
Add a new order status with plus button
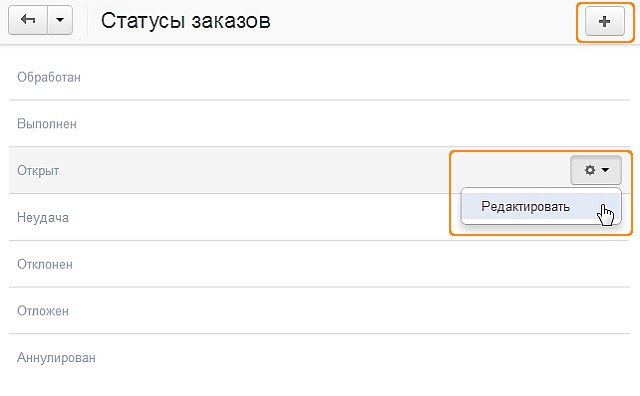(x=604, y=21)
